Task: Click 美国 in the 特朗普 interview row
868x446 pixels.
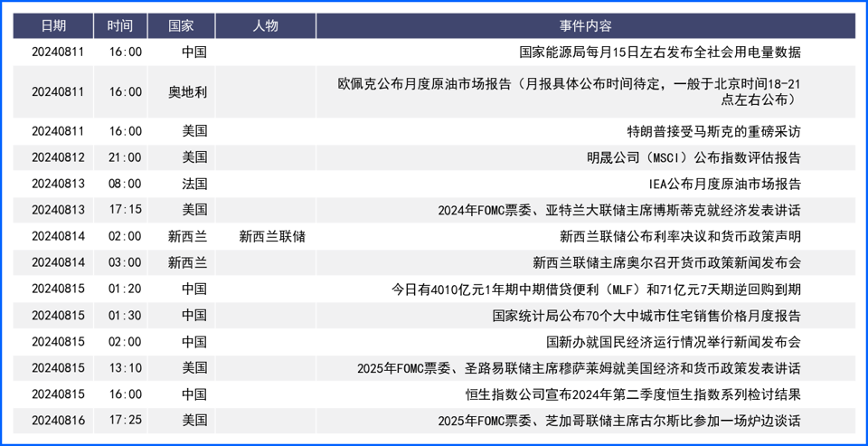Action: pos(194,132)
